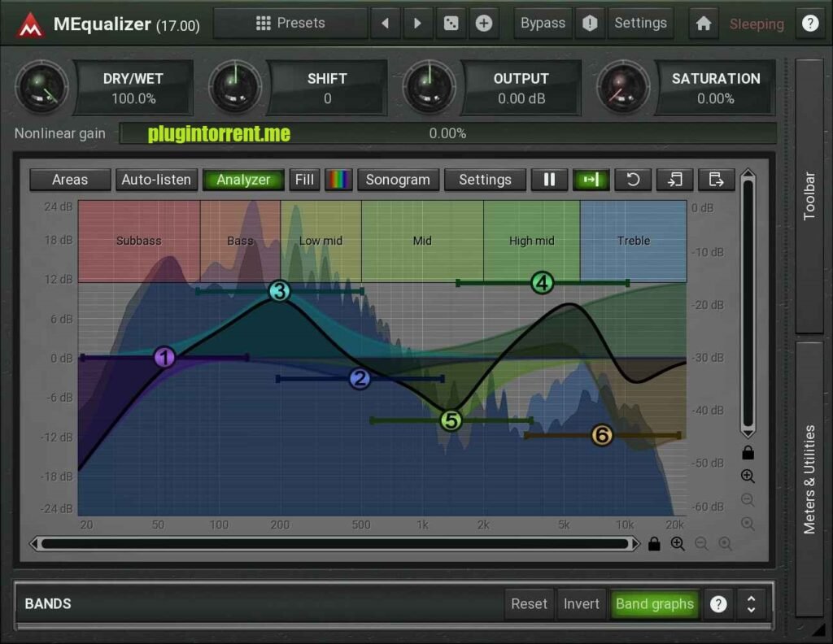Click the Sleeping status label

point(757,24)
